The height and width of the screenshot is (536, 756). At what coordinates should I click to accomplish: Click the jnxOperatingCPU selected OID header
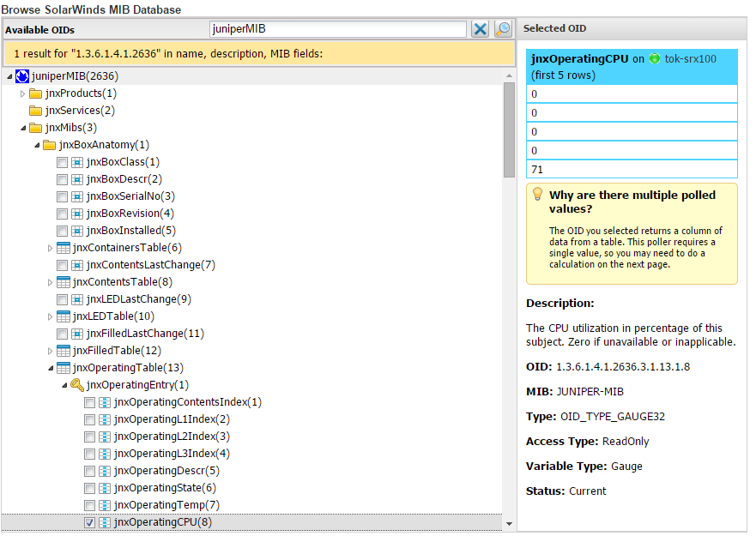(632, 67)
